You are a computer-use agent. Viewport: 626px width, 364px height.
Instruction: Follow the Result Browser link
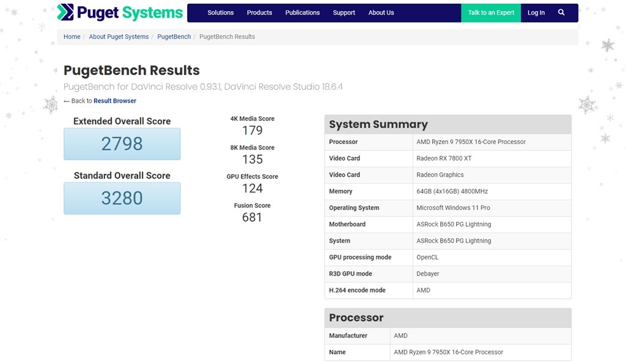[115, 101]
